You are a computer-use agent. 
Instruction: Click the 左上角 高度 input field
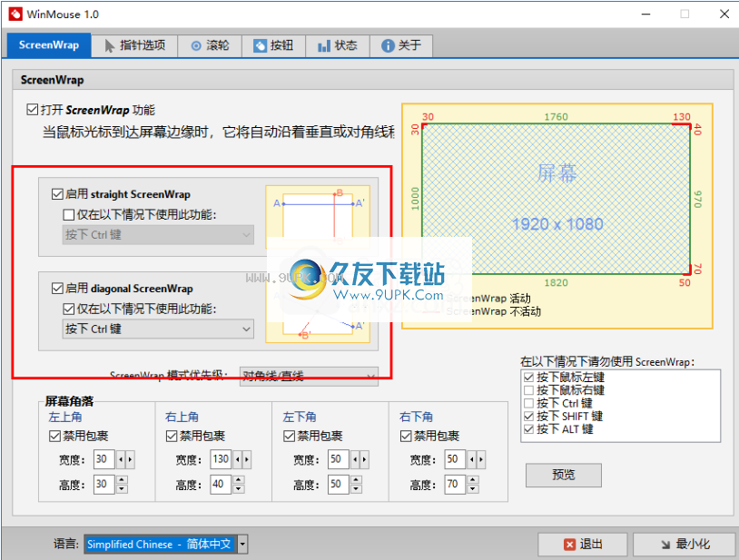[103, 484]
